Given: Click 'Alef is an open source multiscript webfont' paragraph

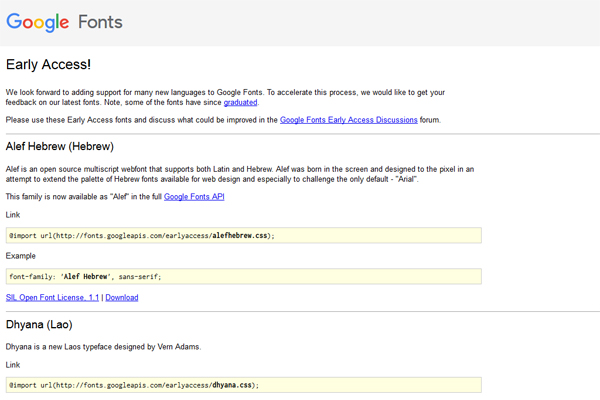Looking at the screenshot, I should coord(240,174).
